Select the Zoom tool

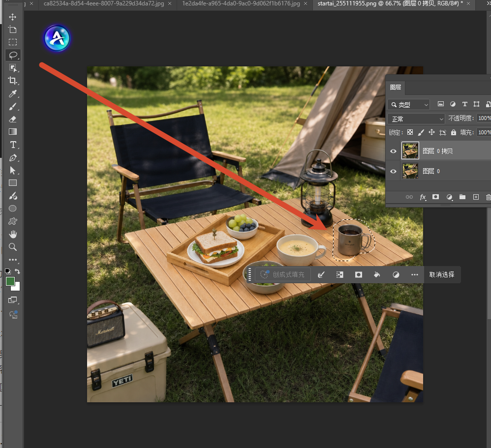12,247
